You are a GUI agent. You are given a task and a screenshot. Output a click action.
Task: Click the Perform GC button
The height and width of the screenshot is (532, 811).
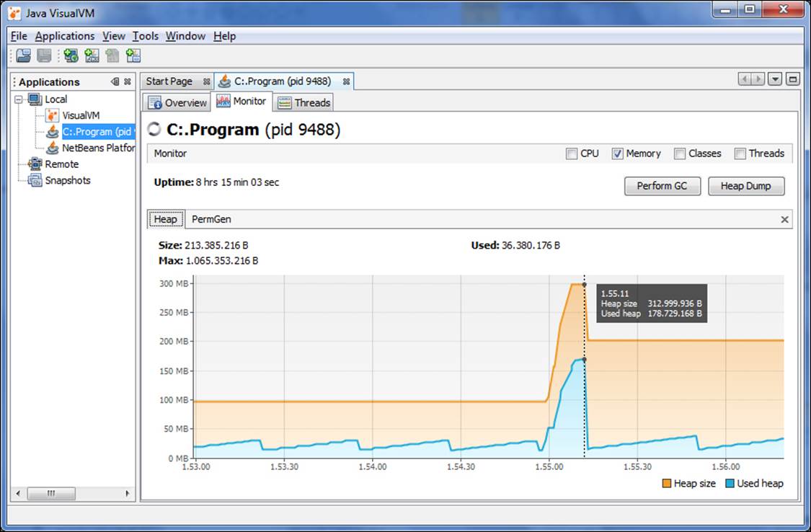tap(661, 186)
